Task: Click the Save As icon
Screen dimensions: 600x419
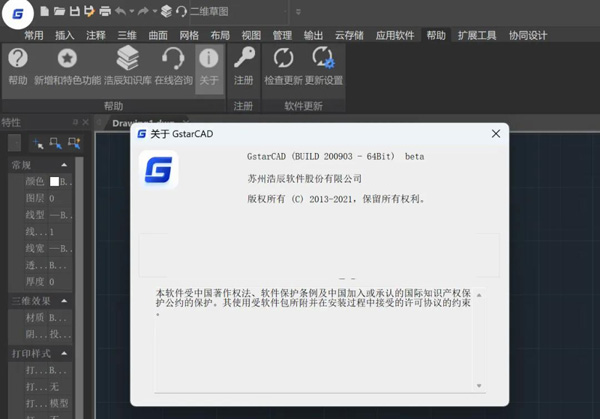Action: coord(89,11)
